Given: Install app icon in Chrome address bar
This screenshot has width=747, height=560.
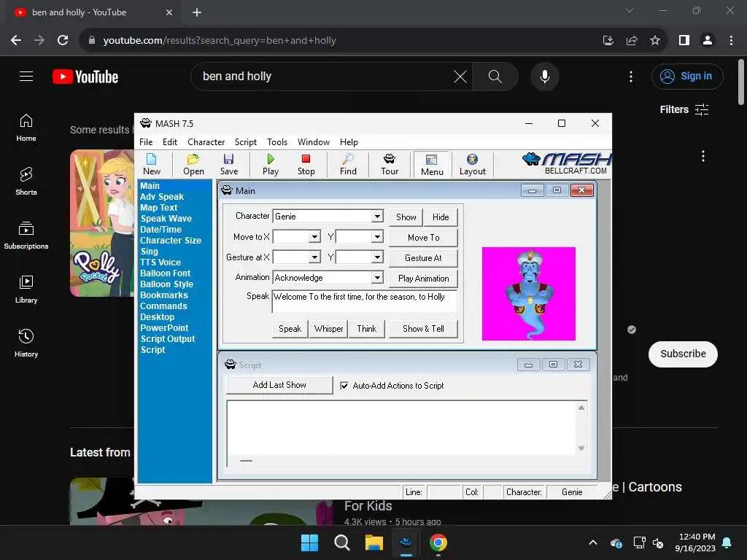Looking at the screenshot, I should (x=608, y=40).
